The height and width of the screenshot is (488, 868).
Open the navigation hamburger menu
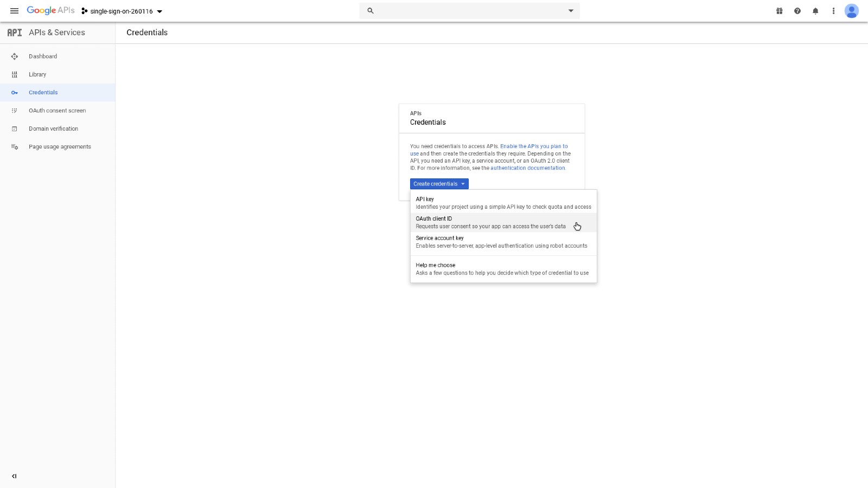(x=14, y=11)
